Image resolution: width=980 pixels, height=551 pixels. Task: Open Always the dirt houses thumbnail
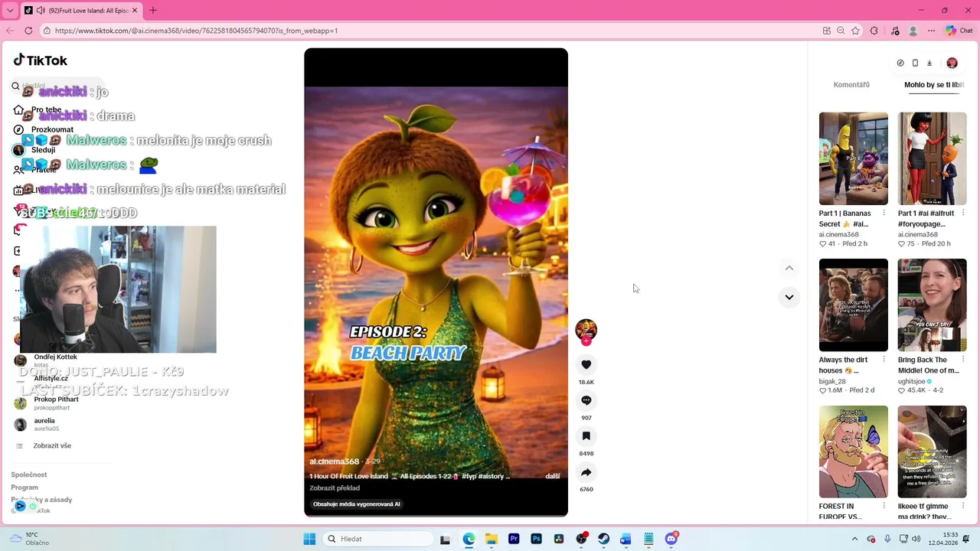[x=853, y=305]
